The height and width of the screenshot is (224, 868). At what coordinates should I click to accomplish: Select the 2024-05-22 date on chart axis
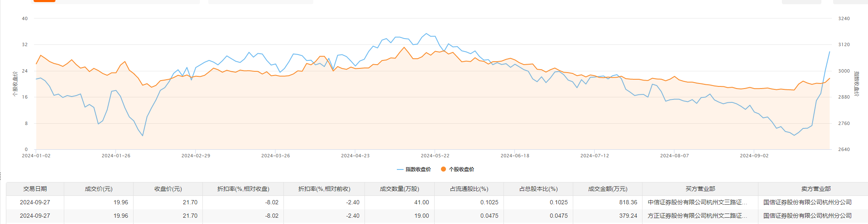pyautogui.click(x=435, y=156)
